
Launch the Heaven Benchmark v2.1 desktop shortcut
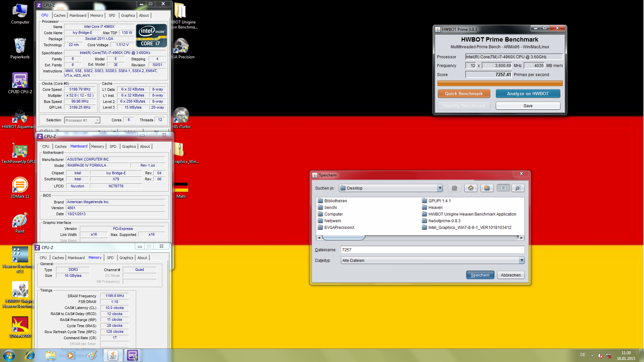[x=18, y=260]
